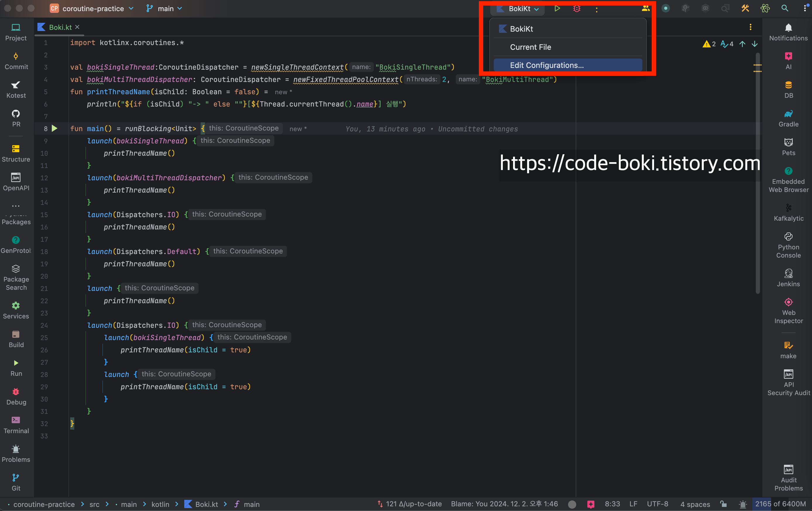Viewport: 812px width, 511px height.
Task: Click Search Everywhere magnifier icon
Action: [x=785, y=8]
